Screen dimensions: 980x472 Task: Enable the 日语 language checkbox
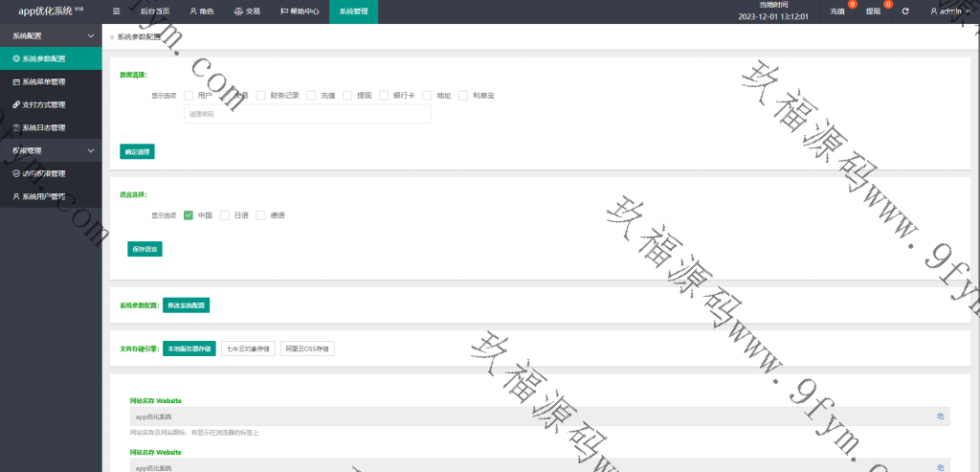[x=225, y=215]
